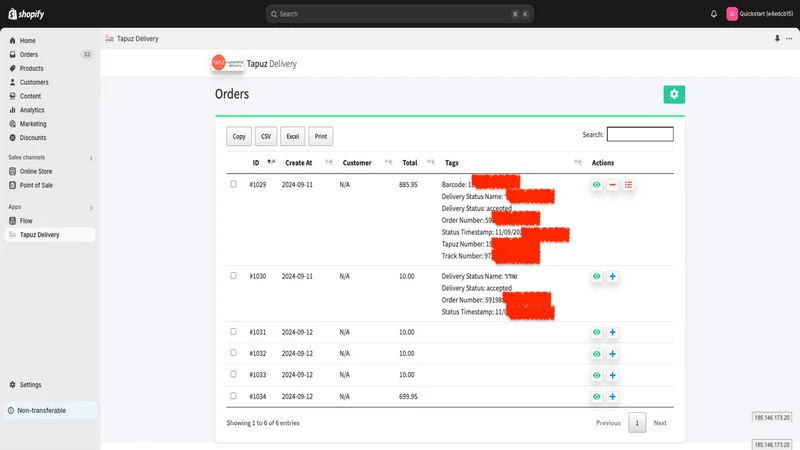
Task: Focus the table Search input field
Action: click(x=640, y=134)
